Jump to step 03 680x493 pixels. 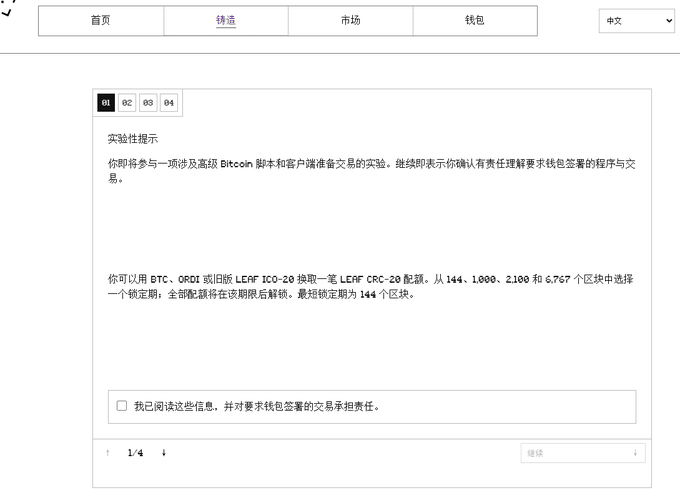(148, 103)
